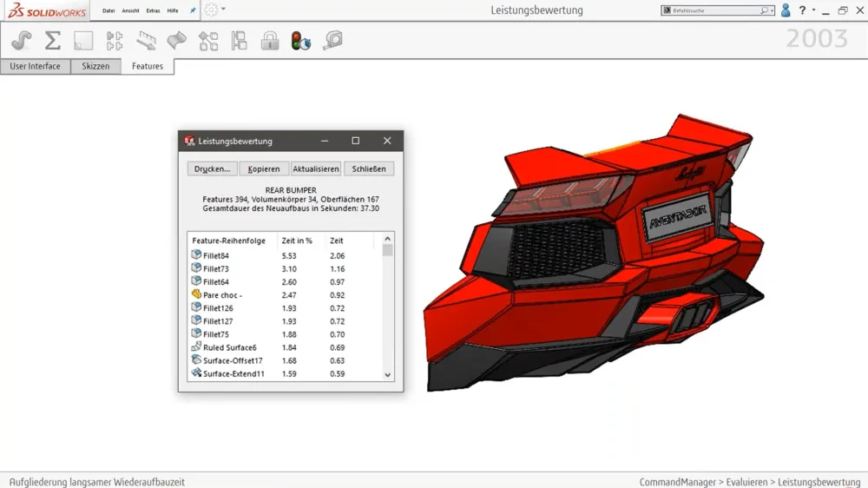Open the Hilfe menu
The width and height of the screenshot is (868, 488).
[x=173, y=10]
